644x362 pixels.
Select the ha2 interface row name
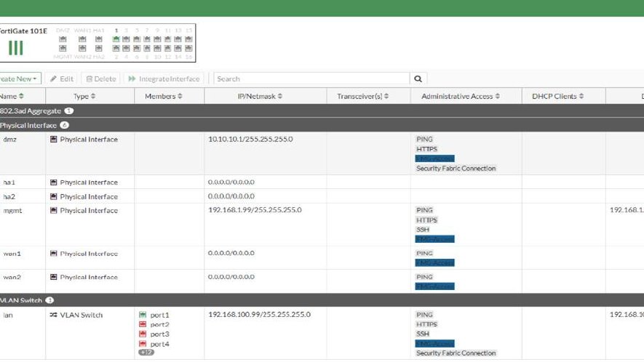point(9,196)
